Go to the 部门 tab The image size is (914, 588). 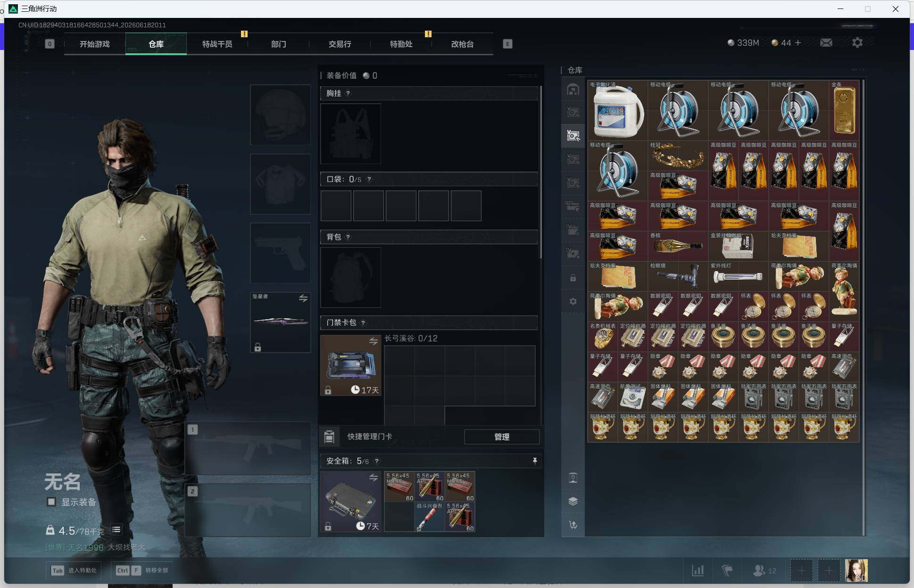(x=279, y=44)
